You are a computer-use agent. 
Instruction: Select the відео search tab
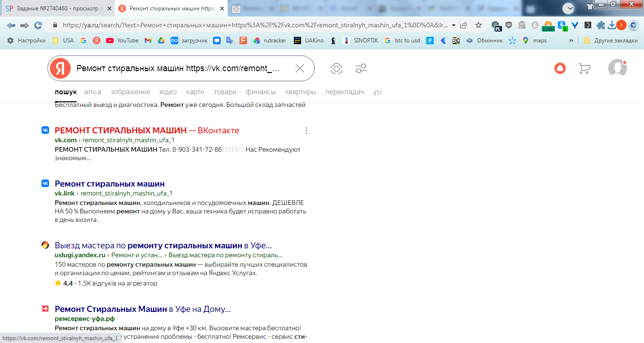coord(168,92)
